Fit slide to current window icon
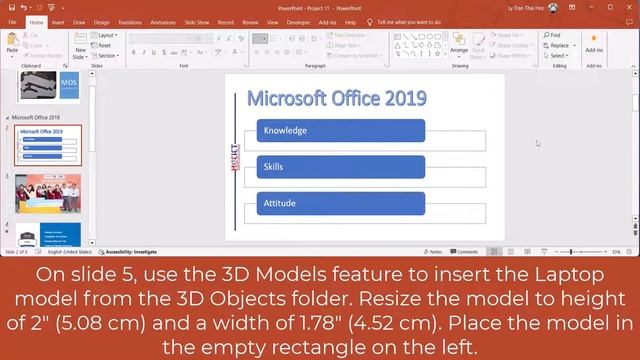The height and width of the screenshot is (360, 640). tap(630, 252)
